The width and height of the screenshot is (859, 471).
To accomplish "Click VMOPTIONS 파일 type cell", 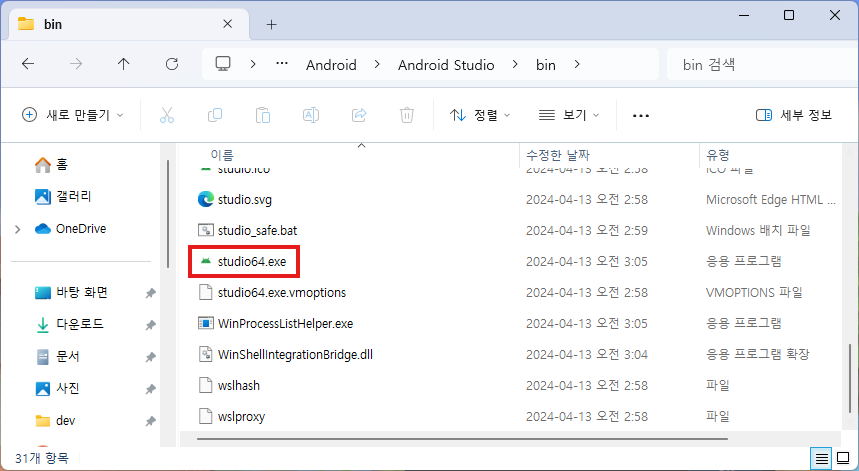I will [754, 292].
